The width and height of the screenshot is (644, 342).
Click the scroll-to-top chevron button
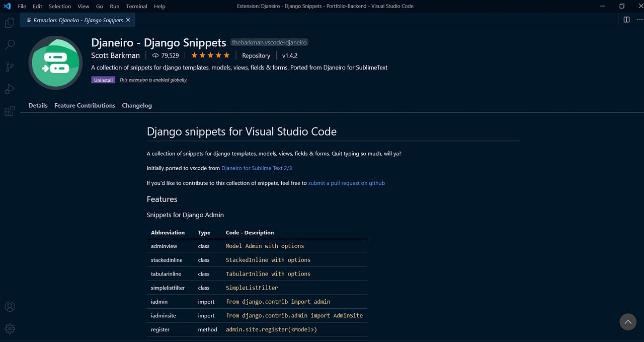[627, 322]
